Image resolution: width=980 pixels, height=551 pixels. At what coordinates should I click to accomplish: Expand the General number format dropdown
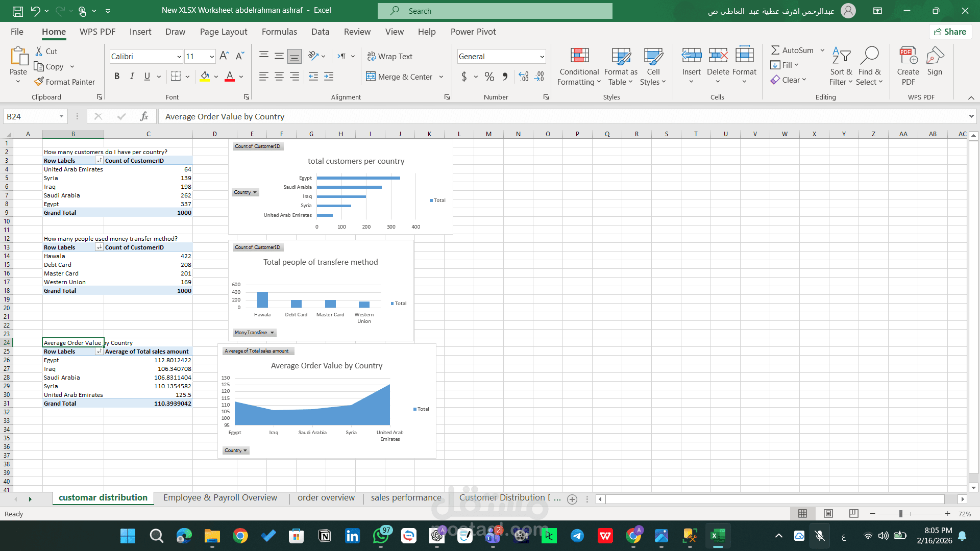point(542,57)
